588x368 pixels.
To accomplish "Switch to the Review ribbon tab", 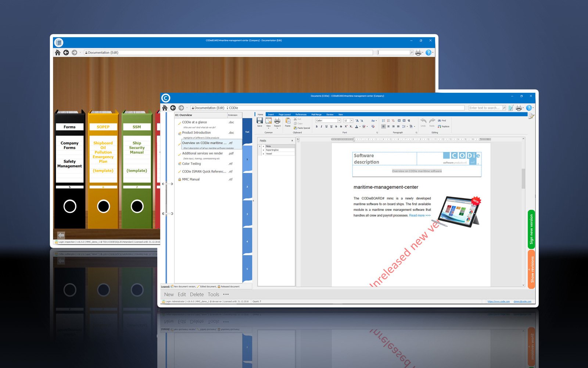I will click(x=330, y=114).
